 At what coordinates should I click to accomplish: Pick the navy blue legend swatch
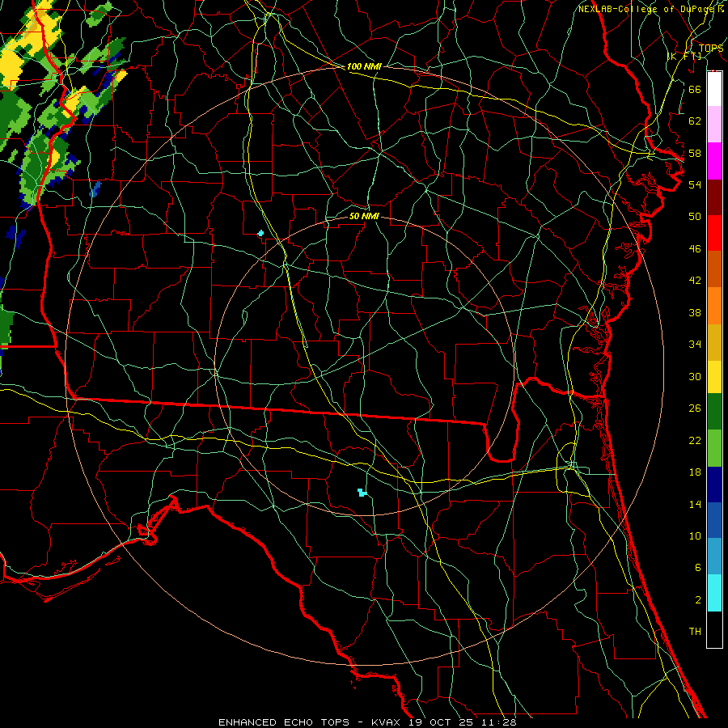point(714,485)
